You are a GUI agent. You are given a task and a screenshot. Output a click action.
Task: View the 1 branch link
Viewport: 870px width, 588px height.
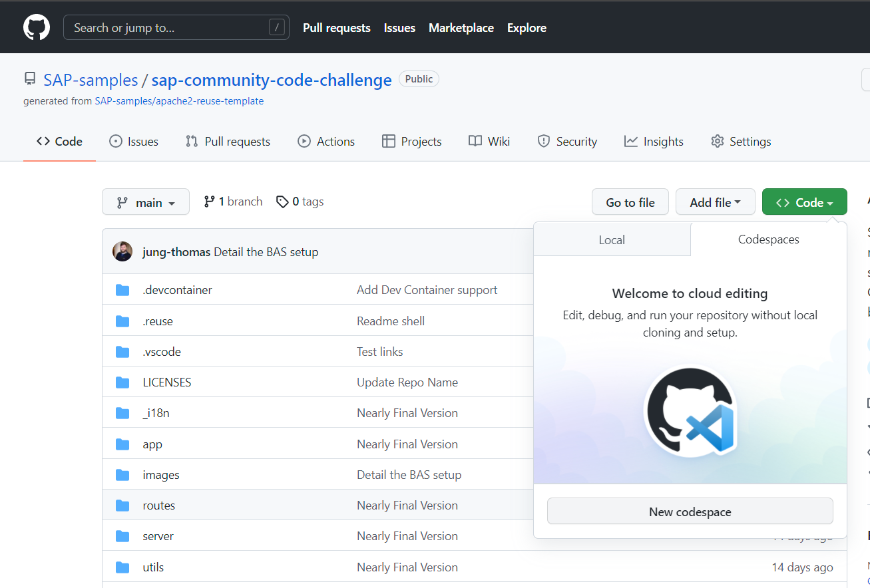tap(233, 202)
